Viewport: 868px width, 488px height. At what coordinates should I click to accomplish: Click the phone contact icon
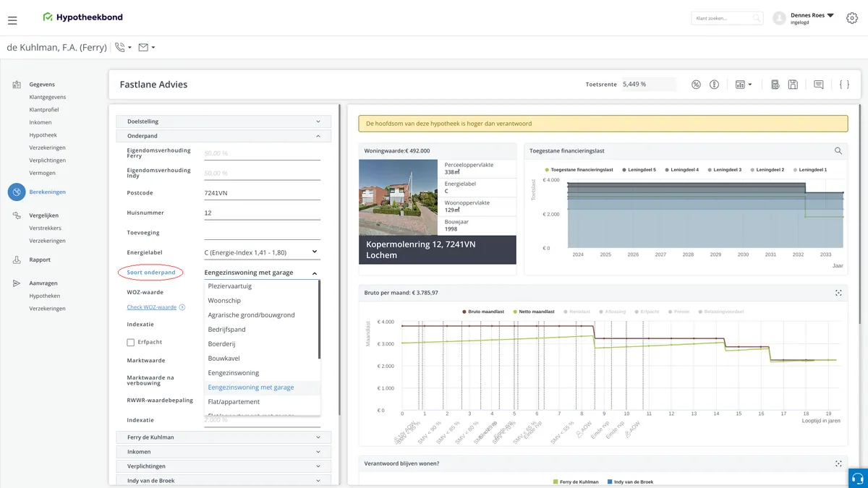pos(119,48)
